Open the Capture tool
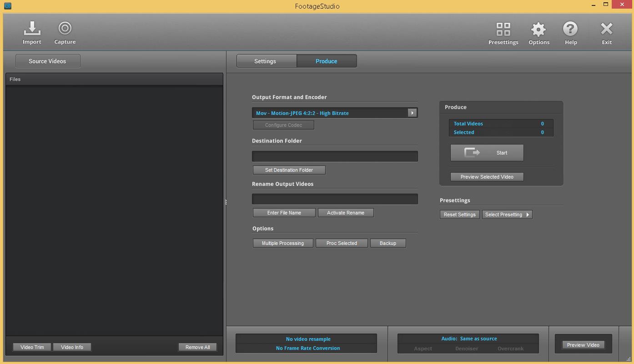The width and height of the screenshot is (634, 364). click(x=65, y=33)
